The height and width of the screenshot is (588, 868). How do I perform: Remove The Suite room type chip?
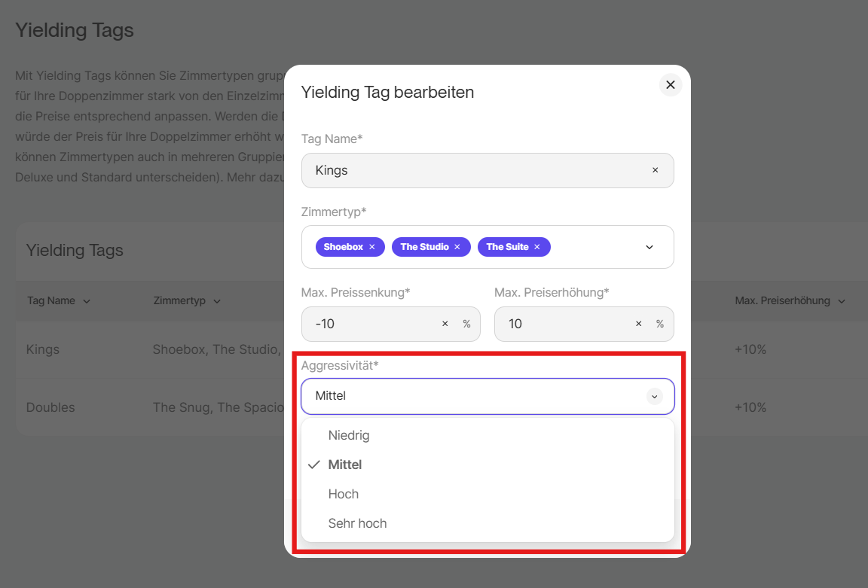tap(537, 247)
